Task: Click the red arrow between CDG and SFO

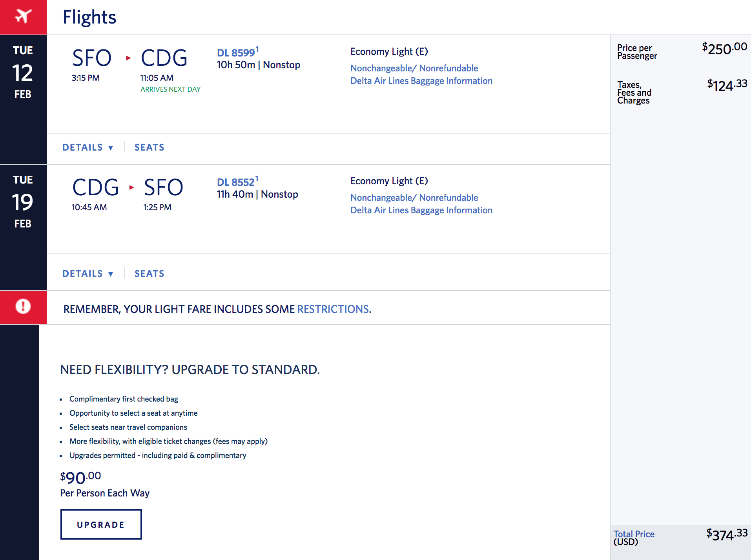Action: click(131, 187)
